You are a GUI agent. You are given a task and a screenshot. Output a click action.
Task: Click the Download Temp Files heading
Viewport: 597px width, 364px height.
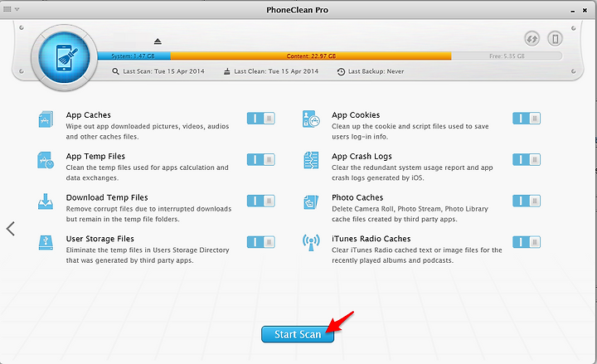coord(107,197)
